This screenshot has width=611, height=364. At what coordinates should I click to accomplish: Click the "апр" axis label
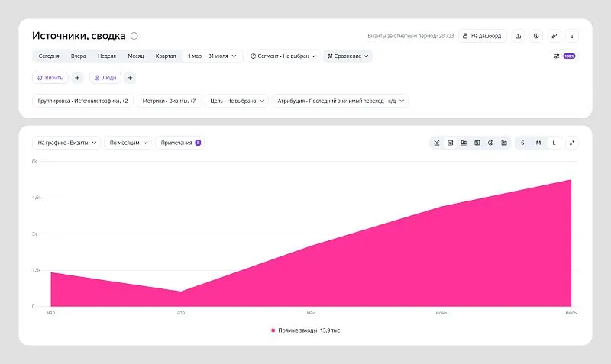click(181, 313)
